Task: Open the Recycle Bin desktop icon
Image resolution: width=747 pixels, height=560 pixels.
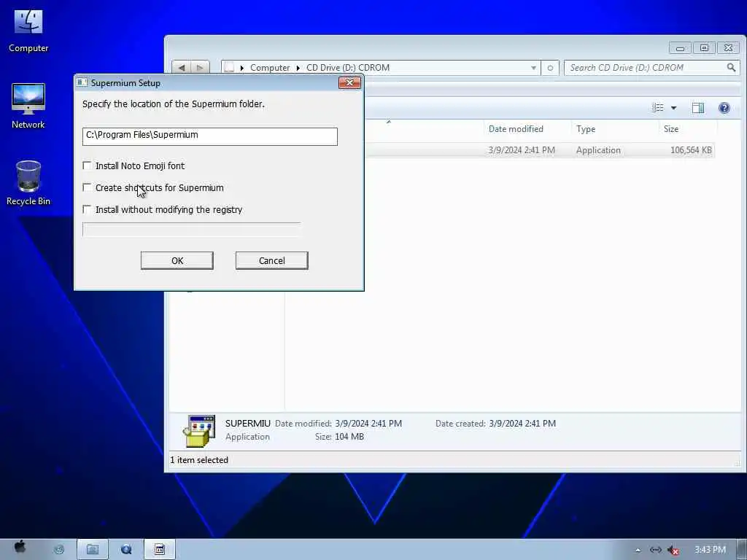Action: (x=28, y=183)
